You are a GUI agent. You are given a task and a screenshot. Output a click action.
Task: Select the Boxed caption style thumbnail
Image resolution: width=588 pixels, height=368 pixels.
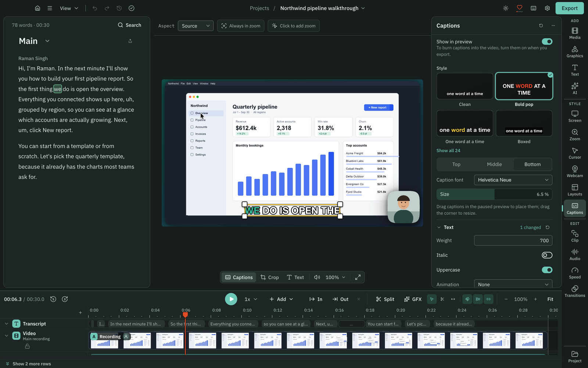point(524,123)
